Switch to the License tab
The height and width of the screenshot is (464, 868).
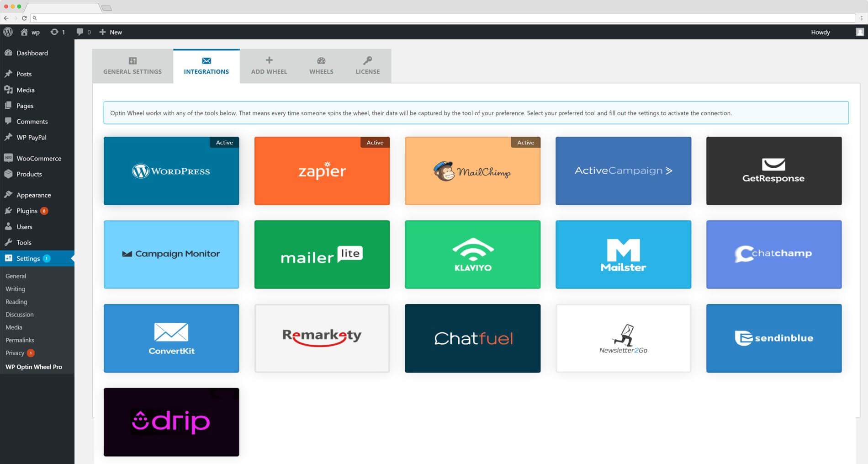[368, 66]
